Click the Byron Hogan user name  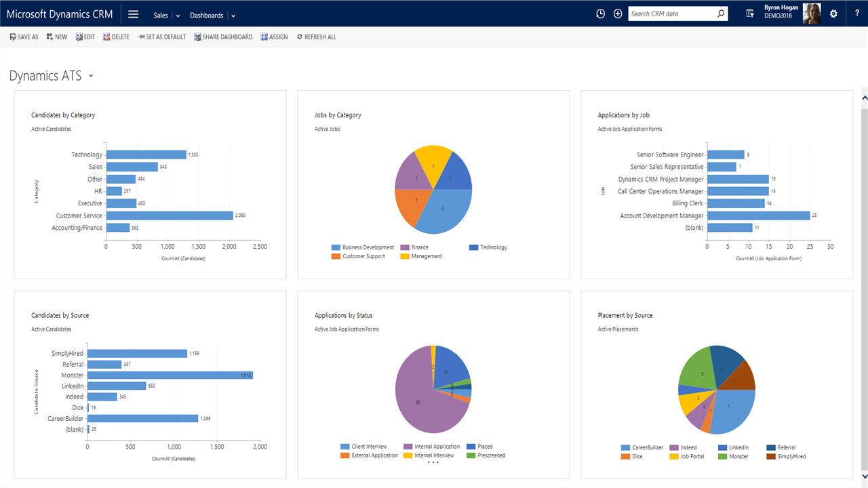click(x=782, y=7)
